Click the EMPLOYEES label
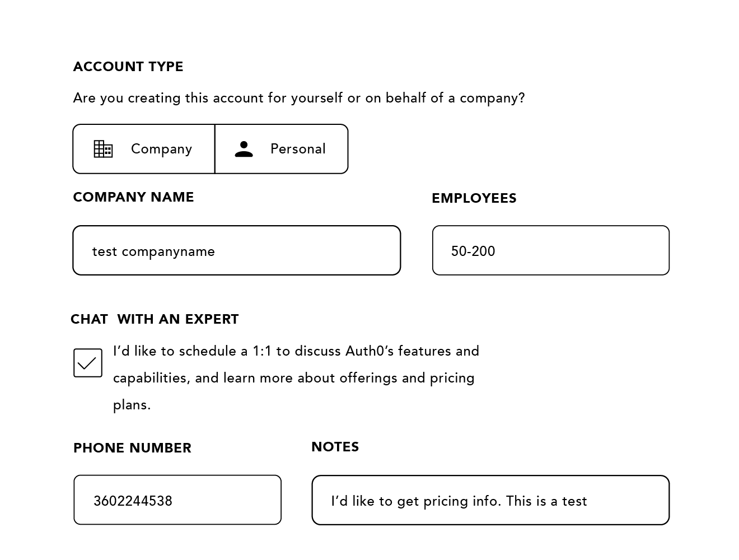739x560 pixels. click(x=474, y=198)
